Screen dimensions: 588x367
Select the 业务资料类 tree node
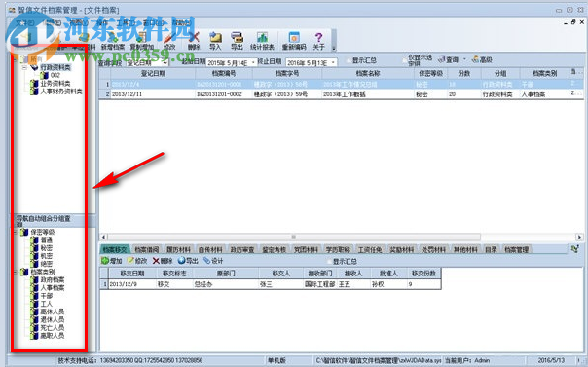tap(55, 83)
